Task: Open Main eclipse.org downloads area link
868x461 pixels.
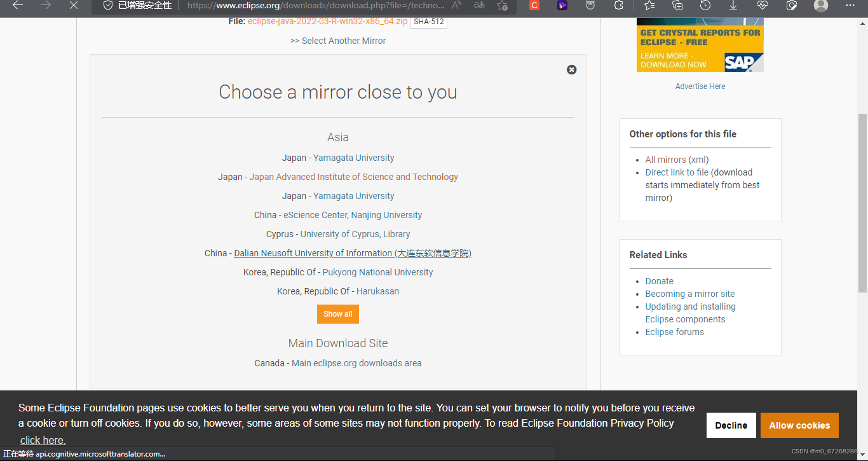Action: pyautogui.click(x=356, y=363)
